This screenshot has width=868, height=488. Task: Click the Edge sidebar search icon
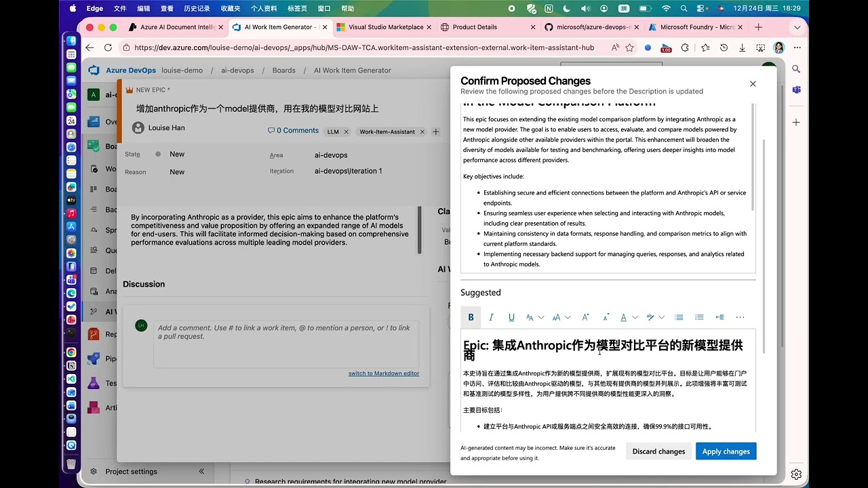tap(796, 69)
